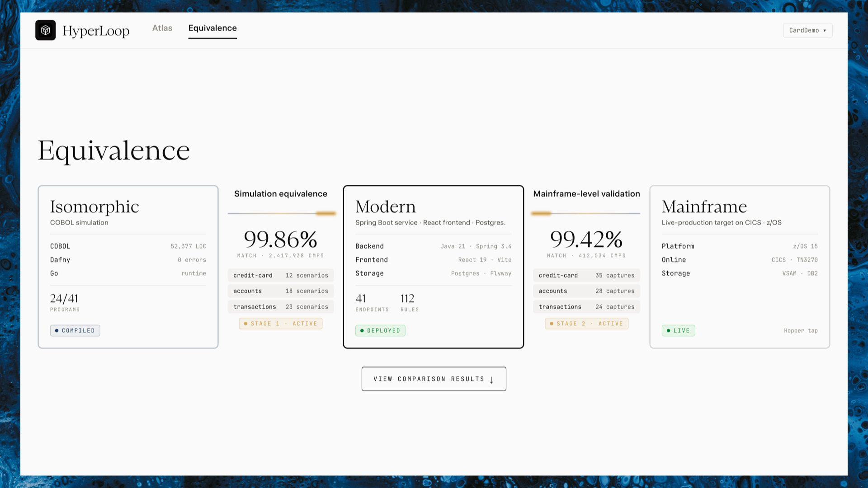Click the Go runtime value
Image resolution: width=868 pixels, height=488 pixels.
click(193, 273)
